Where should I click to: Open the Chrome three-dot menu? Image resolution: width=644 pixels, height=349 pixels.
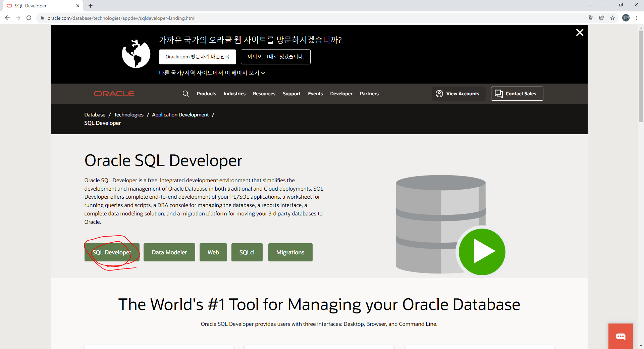point(637,18)
